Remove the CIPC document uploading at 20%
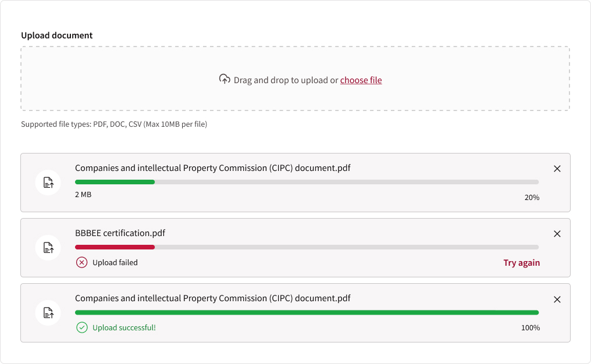This screenshot has width=591, height=364. tap(557, 169)
